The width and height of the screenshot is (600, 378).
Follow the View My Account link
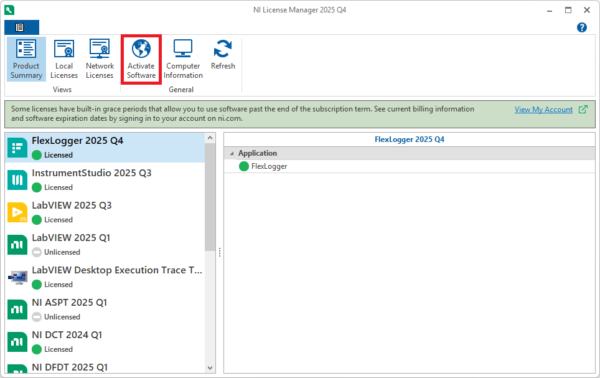(543, 110)
